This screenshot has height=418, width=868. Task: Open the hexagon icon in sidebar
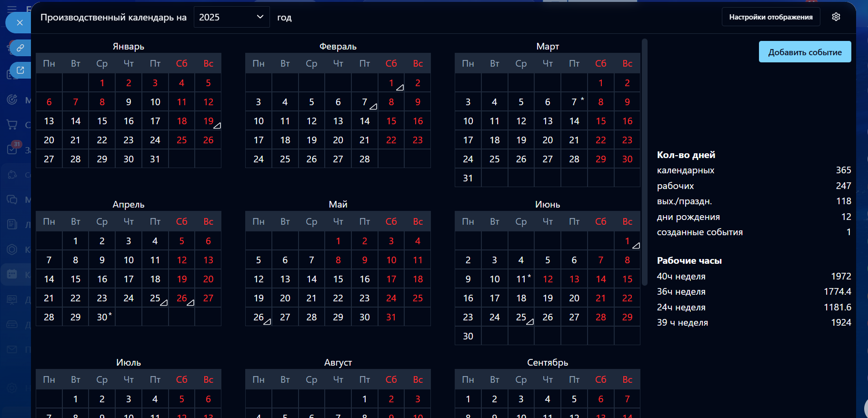(12, 249)
